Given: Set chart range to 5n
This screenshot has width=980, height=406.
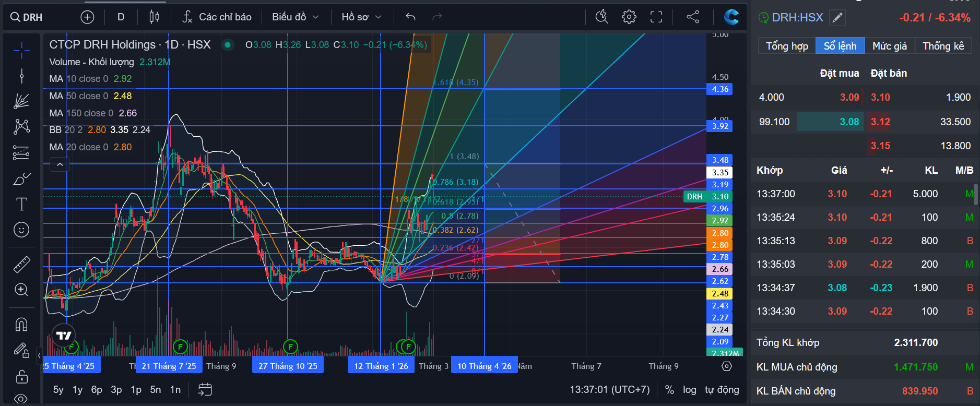Looking at the screenshot, I should [156, 390].
